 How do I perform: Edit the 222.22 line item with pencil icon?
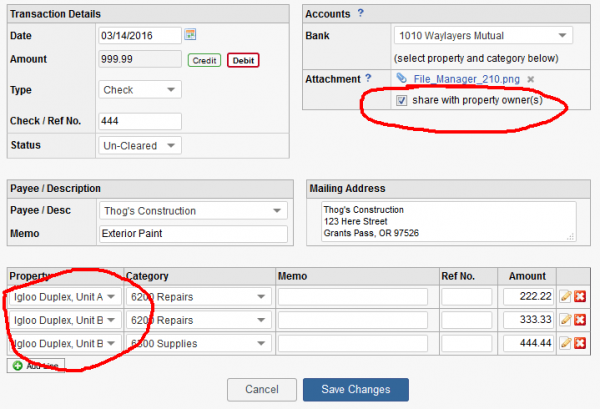565,297
